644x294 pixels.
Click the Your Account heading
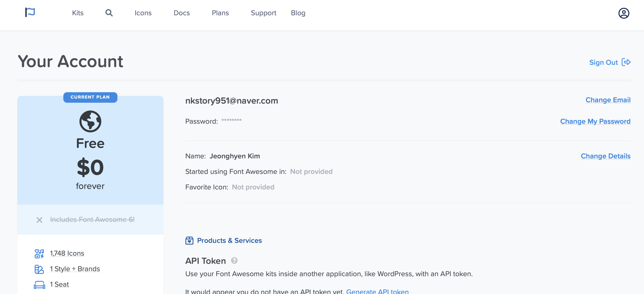70,61
